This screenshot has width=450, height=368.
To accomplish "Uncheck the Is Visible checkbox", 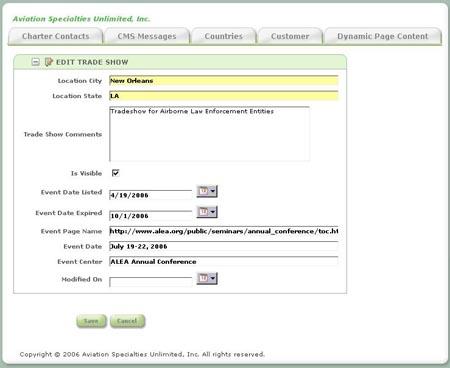I will click(115, 173).
